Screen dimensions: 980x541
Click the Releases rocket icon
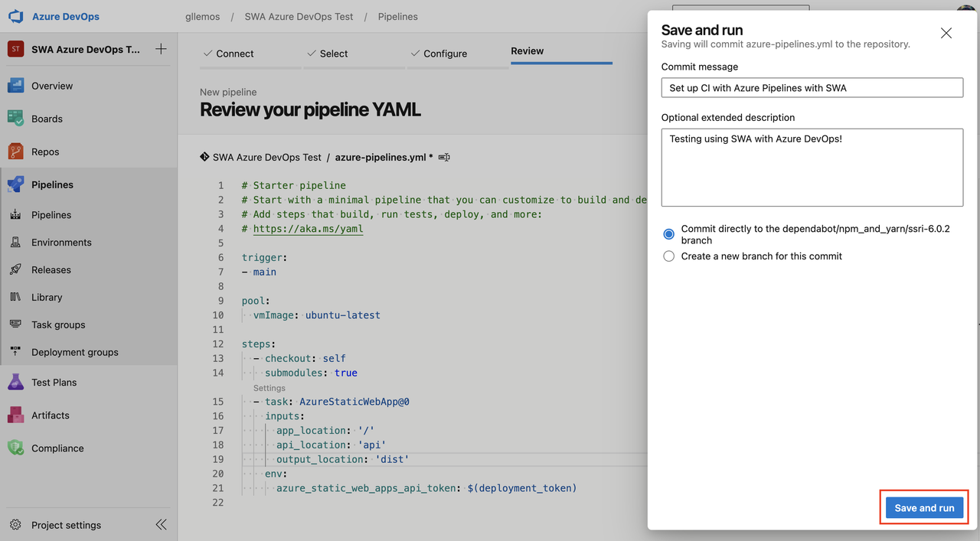pos(15,270)
